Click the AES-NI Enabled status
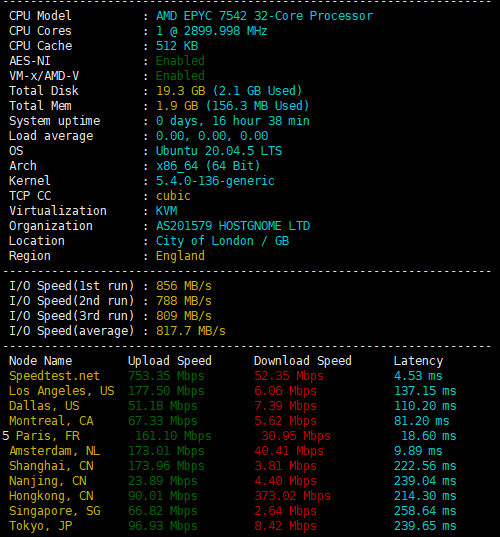Screen dimensions: 500x537 pyautogui.click(x=180, y=61)
